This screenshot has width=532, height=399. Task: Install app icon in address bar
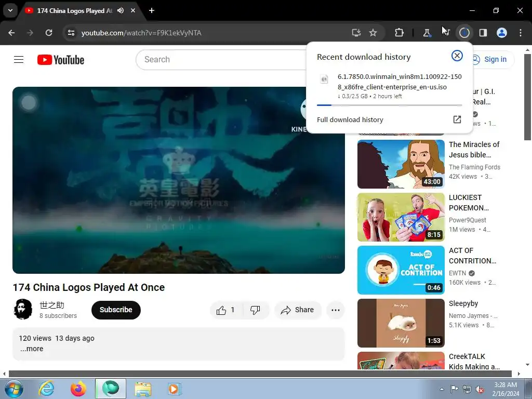point(356,33)
